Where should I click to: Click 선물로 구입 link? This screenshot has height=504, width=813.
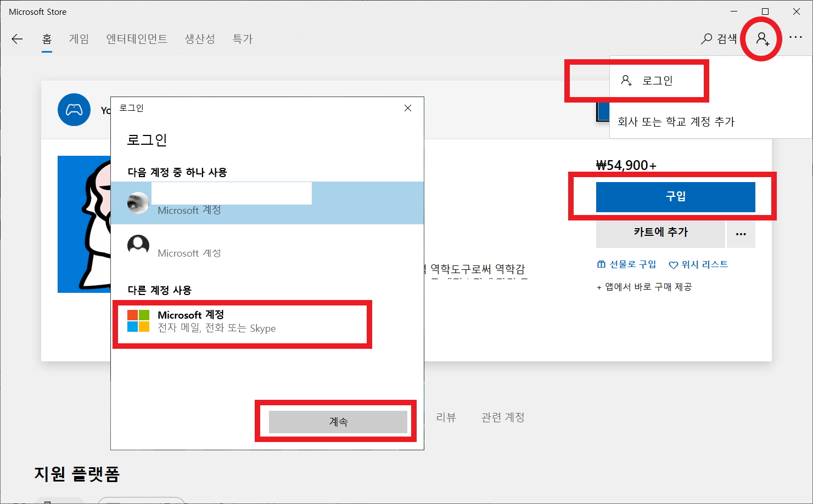pos(626,264)
